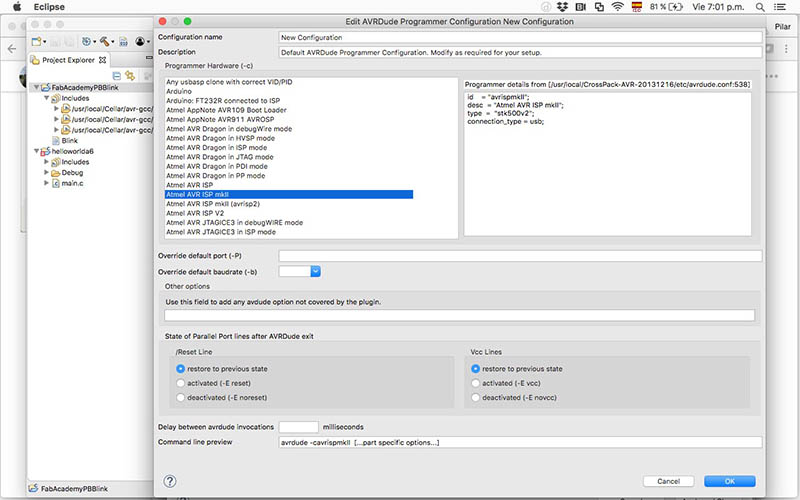Image resolution: width=800 pixels, height=500 pixels.
Task: Open the Apple menu
Action: (17, 7)
